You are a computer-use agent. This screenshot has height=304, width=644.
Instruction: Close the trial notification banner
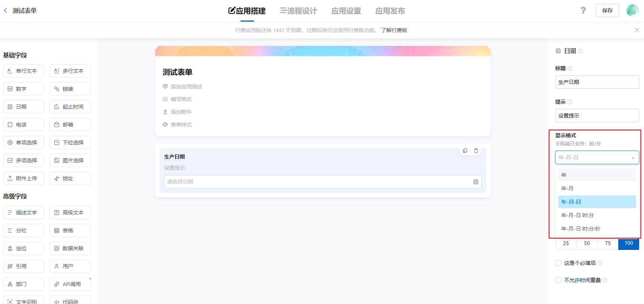click(x=637, y=30)
